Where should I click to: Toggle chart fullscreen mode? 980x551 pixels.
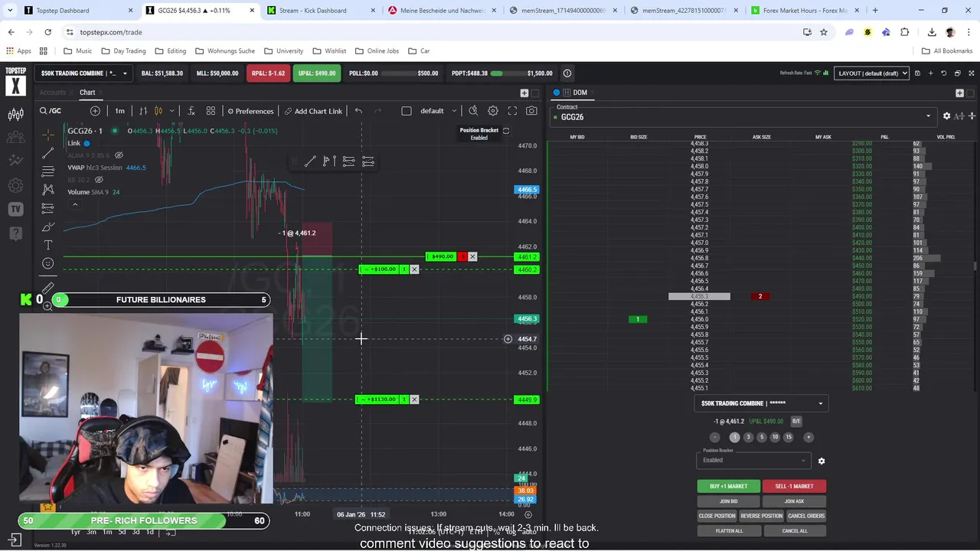click(512, 111)
